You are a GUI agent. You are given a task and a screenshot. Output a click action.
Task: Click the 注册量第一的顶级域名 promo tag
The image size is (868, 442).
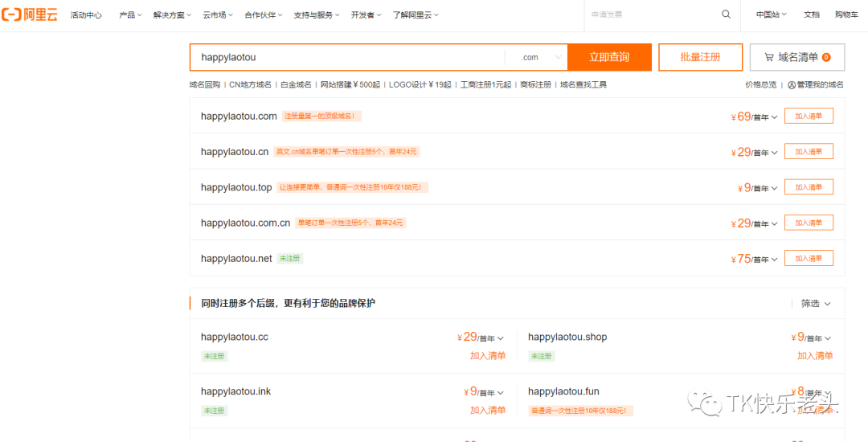point(321,117)
